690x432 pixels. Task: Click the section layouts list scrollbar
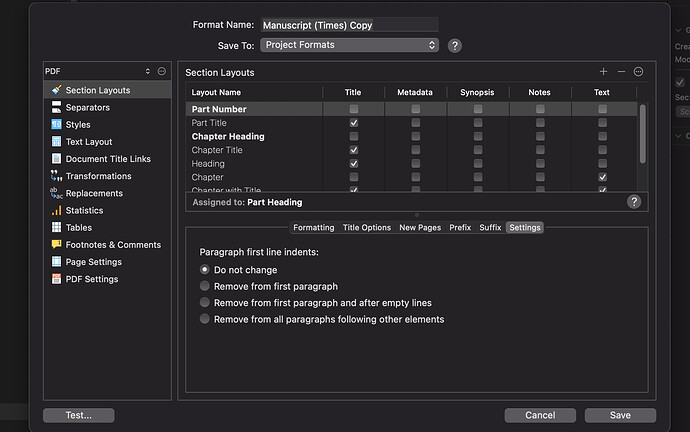pyautogui.click(x=642, y=134)
